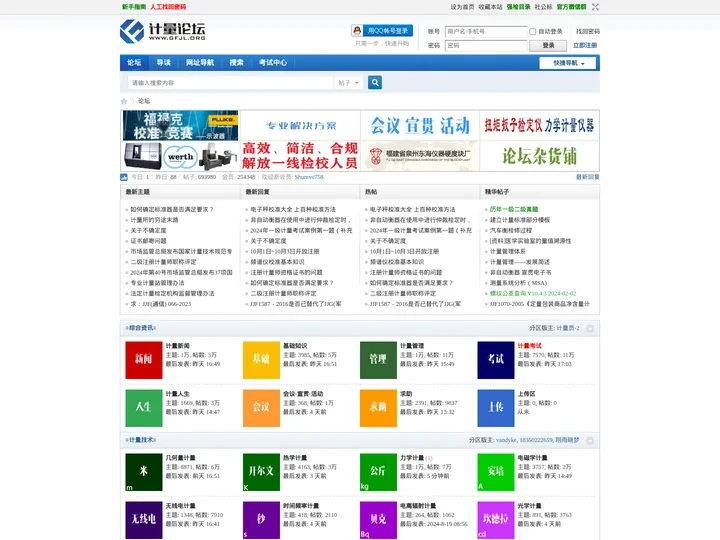Click the home icon in breadcrumb
720x540 pixels.
(124, 101)
